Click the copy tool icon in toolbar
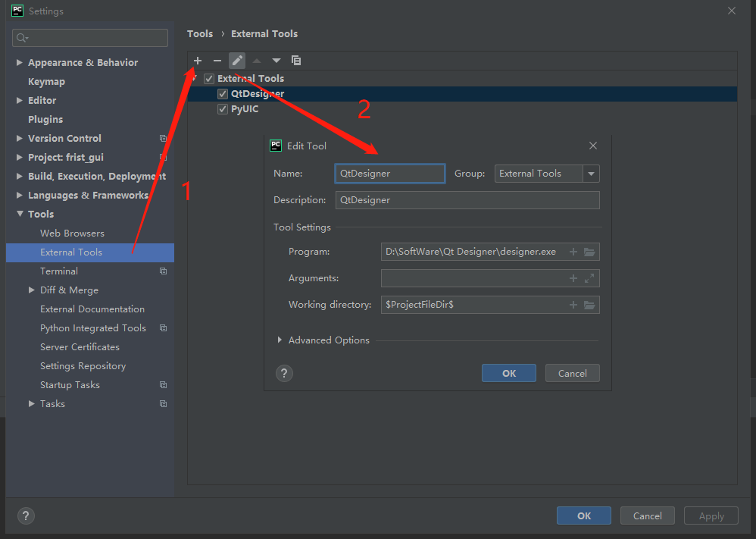Image resolution: width=756 pixels, height=539 pixels. coord(296,61)
